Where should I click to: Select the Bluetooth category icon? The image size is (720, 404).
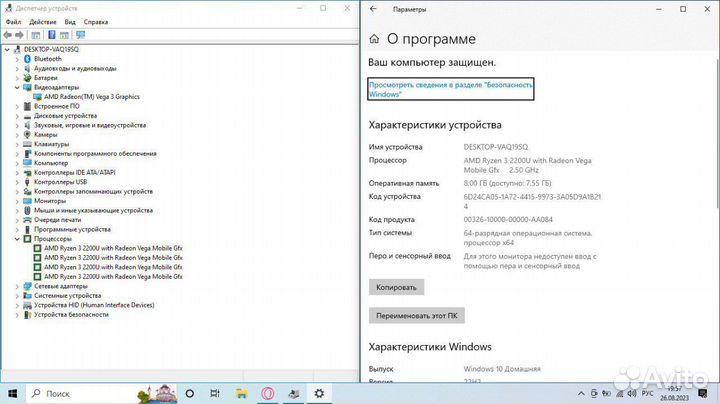click(x=27, y=59)
